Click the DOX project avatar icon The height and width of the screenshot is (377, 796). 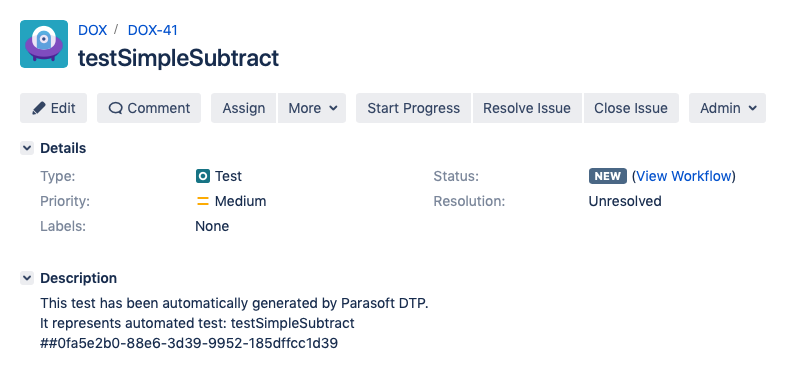click(44, 44)
